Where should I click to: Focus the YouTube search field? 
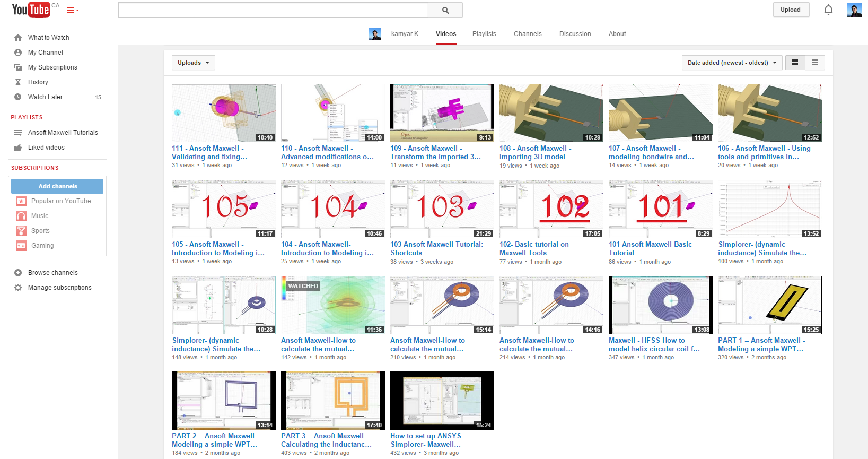273,10
